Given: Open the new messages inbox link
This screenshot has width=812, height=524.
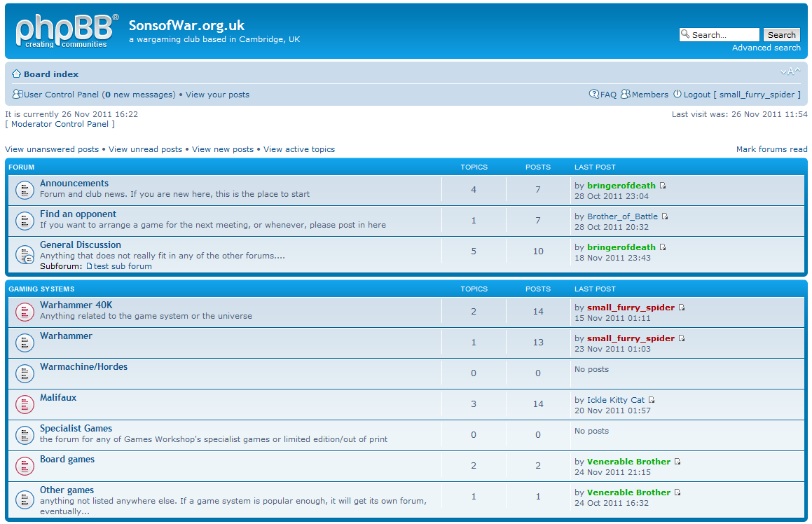Looking at the screenshot, I should click(x=139, y=95).
